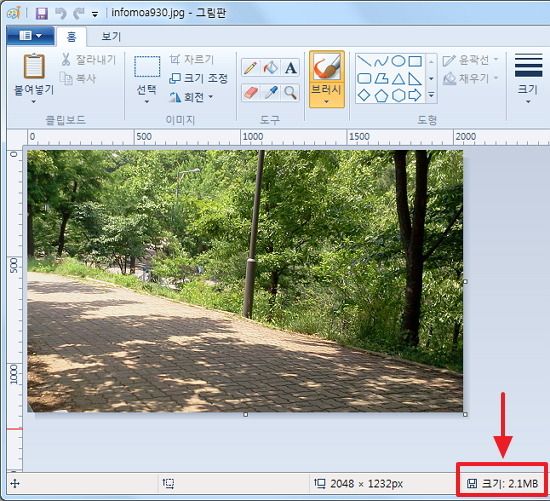This screenshot has height=501, width=550.
Task: Select the Text tool A
Action: pyautogui.click(x=290, y=67)
